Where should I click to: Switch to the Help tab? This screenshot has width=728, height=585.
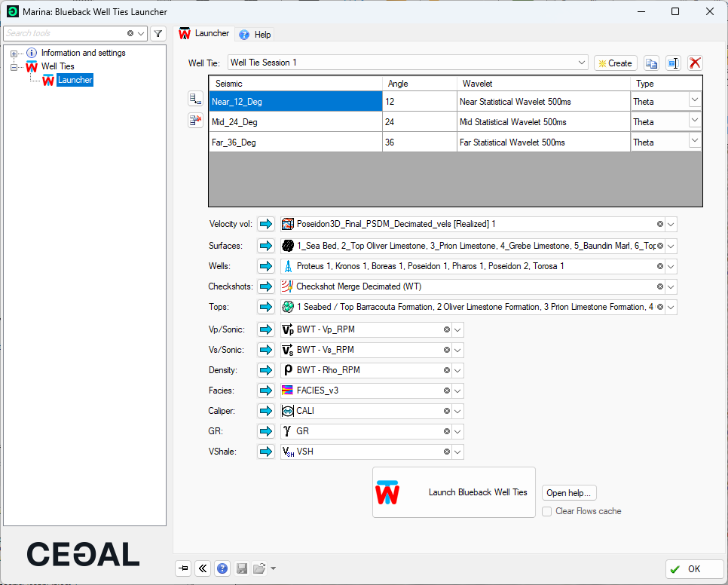pos(255,35)
